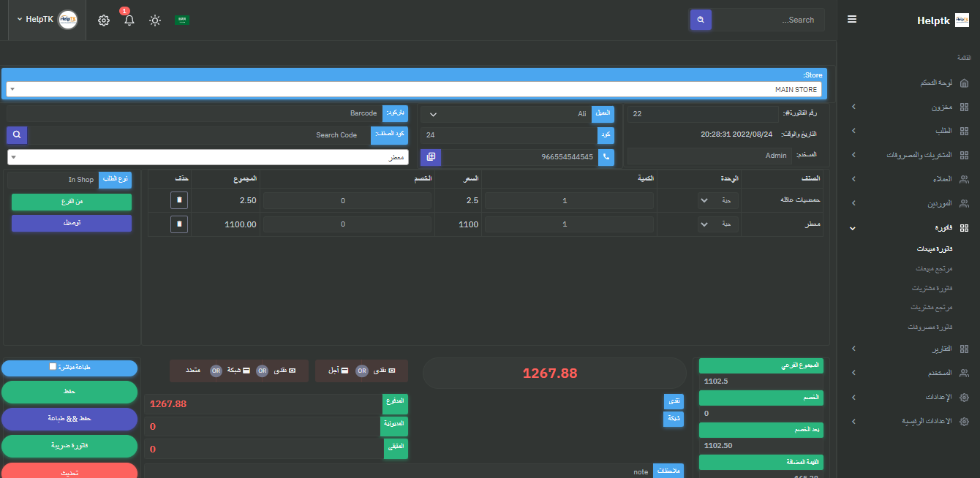
Task: Click the purple delivery button
Action: pos(72,223)
